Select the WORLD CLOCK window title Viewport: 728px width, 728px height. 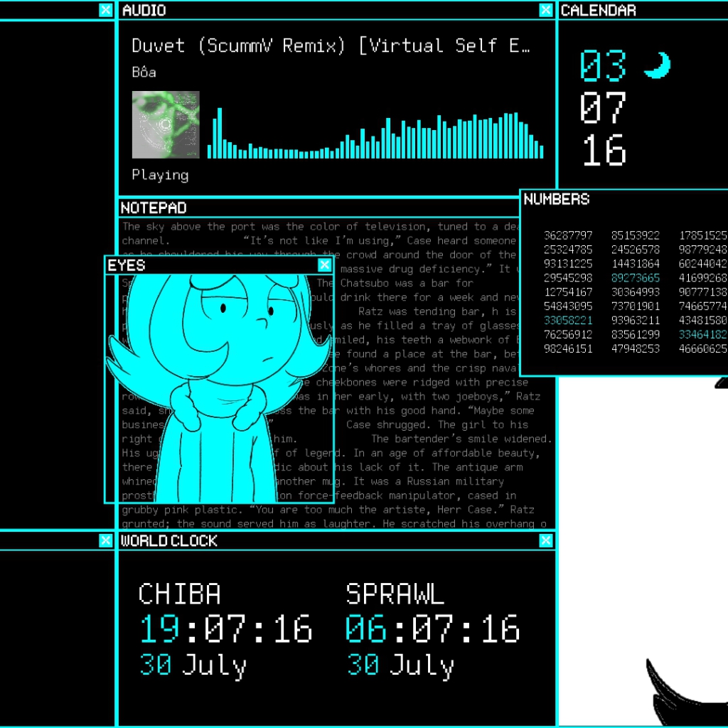pos(169,540)
